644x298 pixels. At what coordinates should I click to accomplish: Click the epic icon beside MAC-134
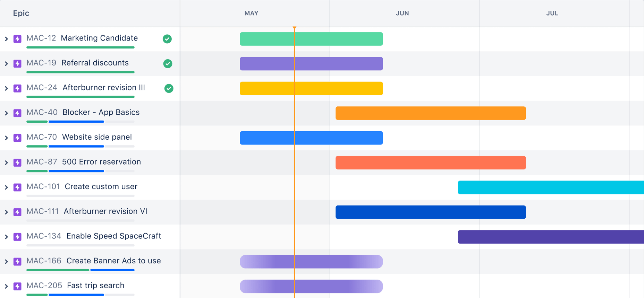click(x=17, y=237)
